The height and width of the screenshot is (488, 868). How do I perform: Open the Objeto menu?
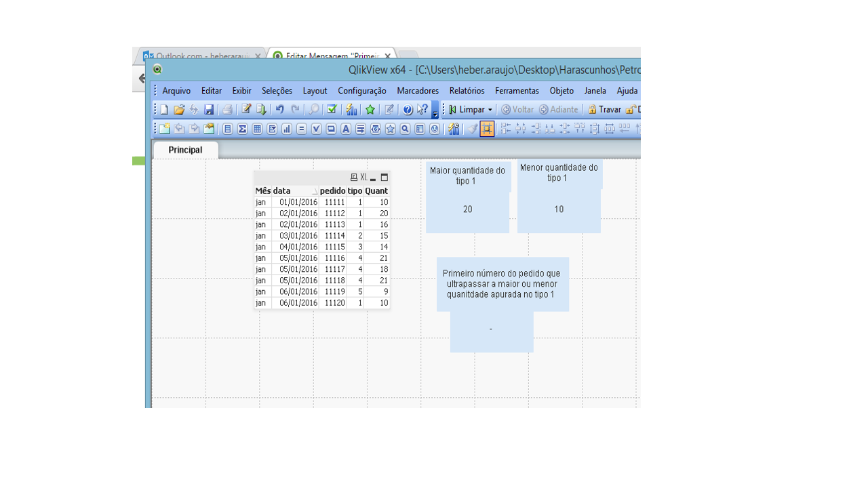(561, 91)
